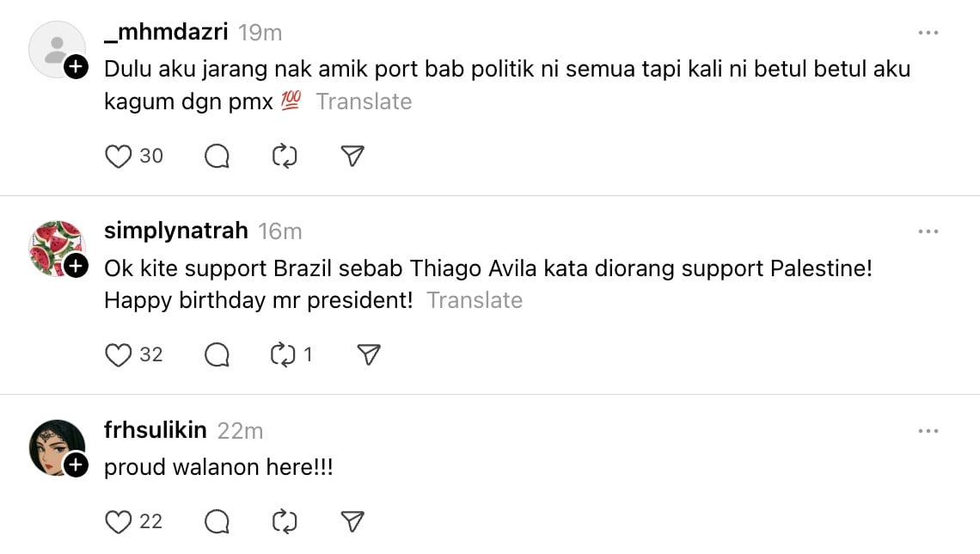Repost the _mhmdazri thread

pyautogui.click(x=284, y=156)
